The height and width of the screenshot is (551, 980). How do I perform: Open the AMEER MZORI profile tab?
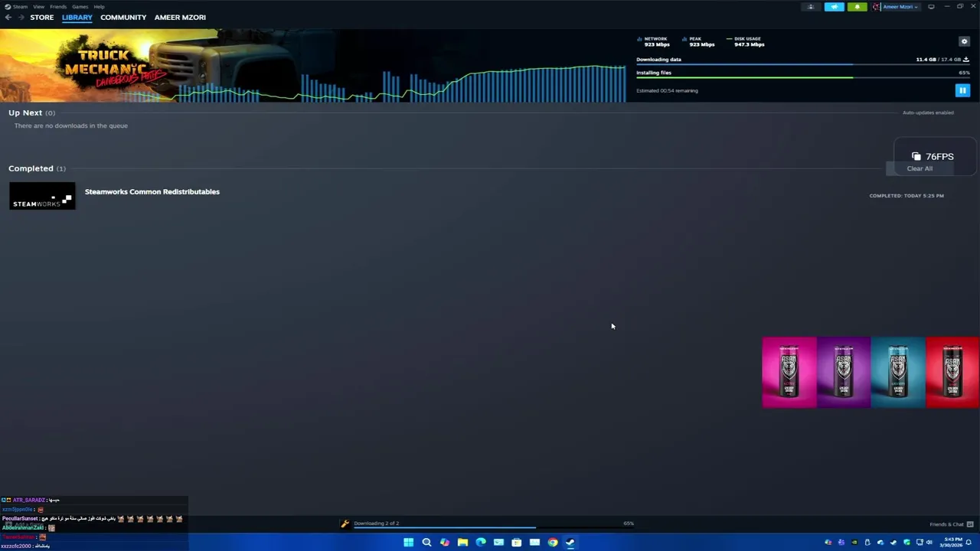point(180,17)
